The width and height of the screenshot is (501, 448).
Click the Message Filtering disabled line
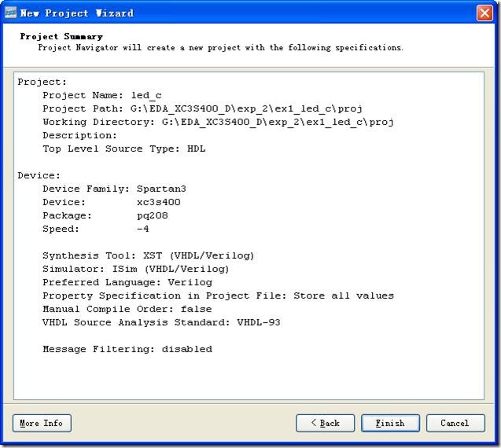pyautogui.click(x=127, y=349)
